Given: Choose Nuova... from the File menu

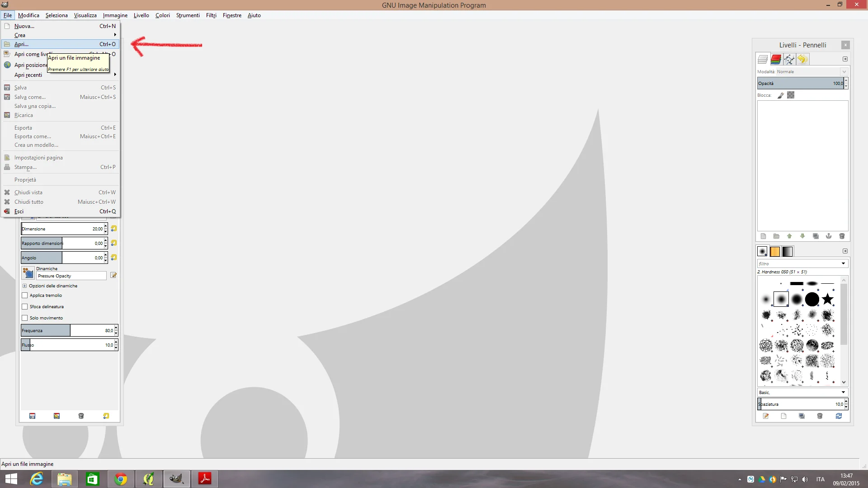Looking at the screenshot, I should click(61, 26).
